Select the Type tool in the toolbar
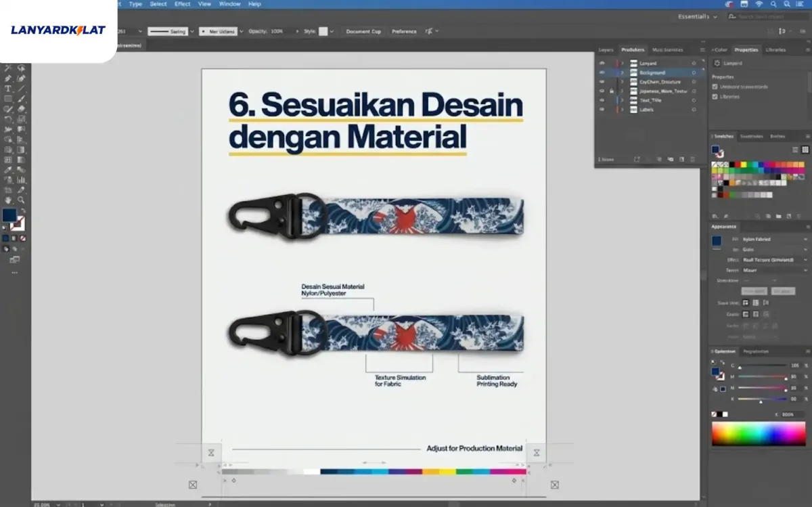The height and width of the screenshot is (507, 812). click(8, 89)
